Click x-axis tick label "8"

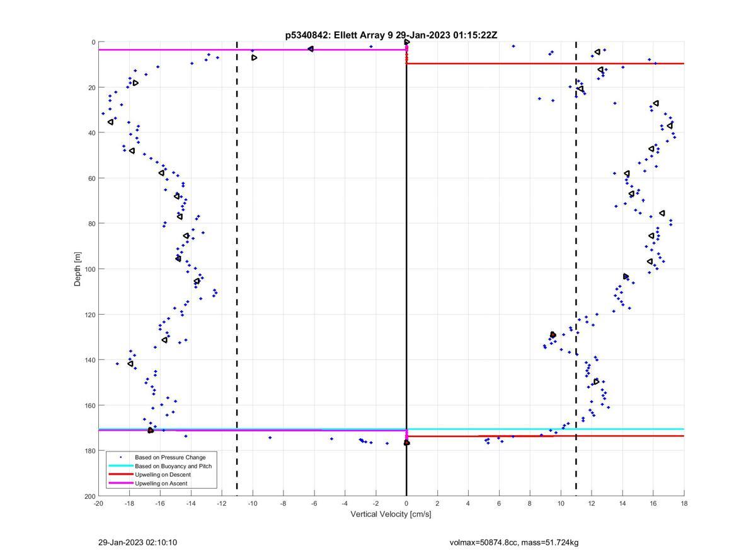[x=530, y=503]
